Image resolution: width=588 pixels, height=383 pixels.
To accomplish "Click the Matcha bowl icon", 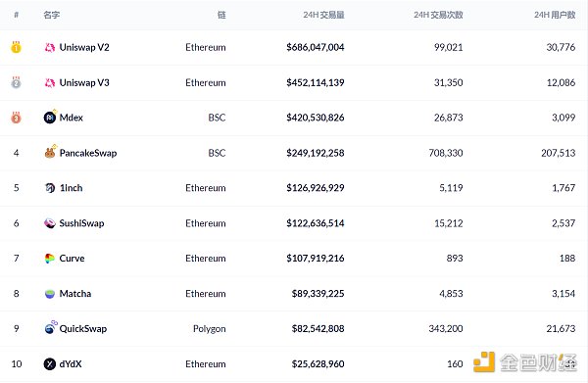I will point(50,294).
